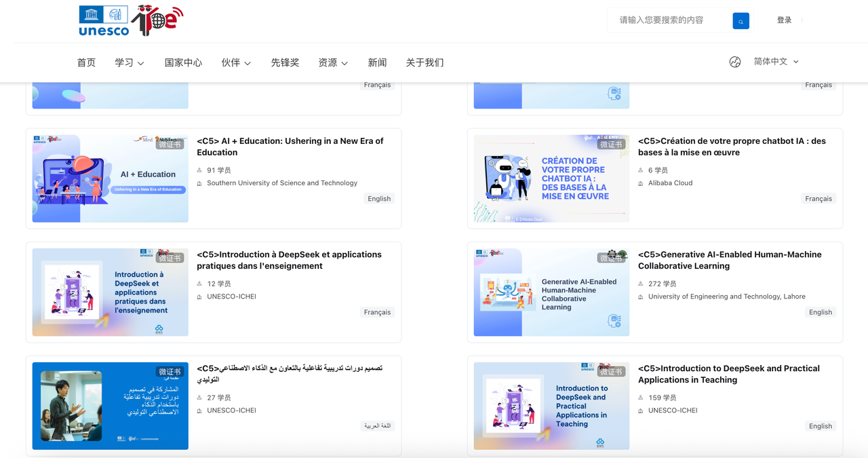Open the 先锋奖 page link
The image size is (868, 458).
point(285,62)
